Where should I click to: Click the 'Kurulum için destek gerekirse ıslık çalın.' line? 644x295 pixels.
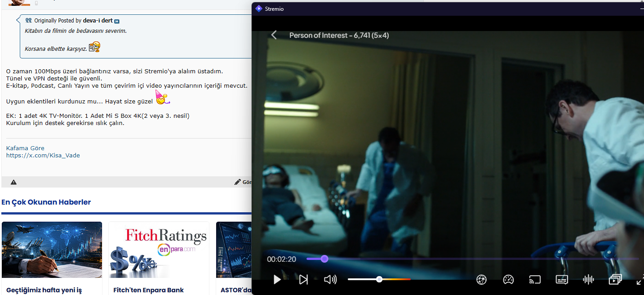tap(65, 123)
